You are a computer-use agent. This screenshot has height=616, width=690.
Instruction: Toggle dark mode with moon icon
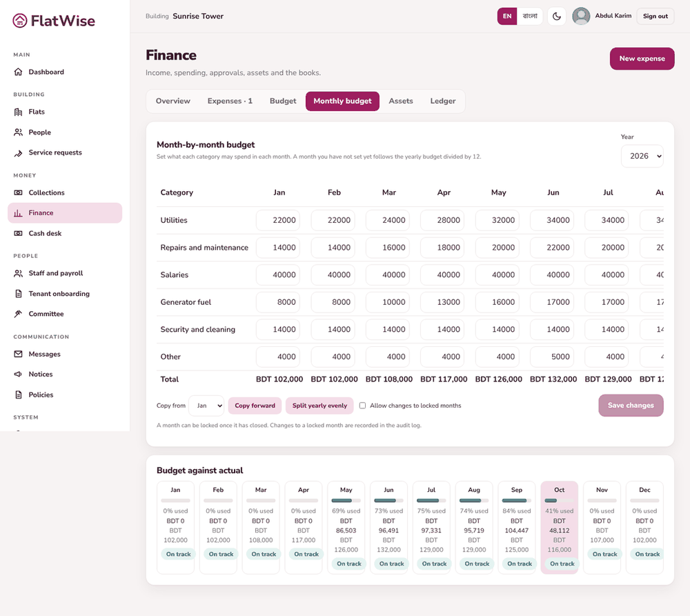click(x=557, y=17)
